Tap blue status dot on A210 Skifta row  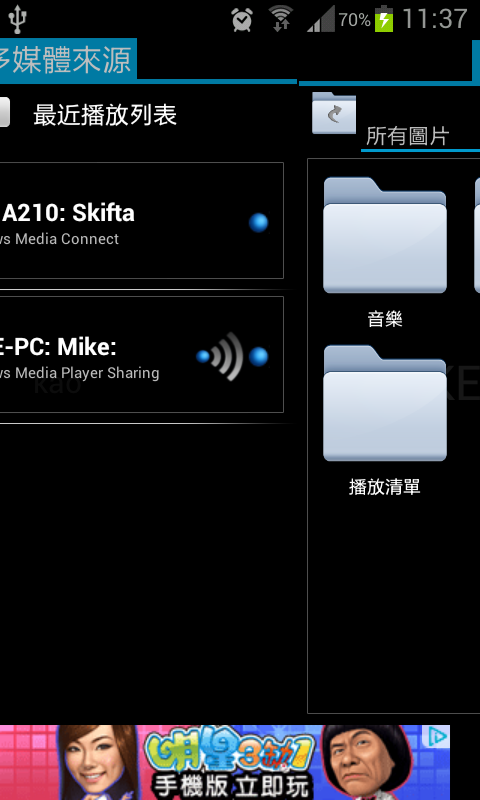coord(259,223)
